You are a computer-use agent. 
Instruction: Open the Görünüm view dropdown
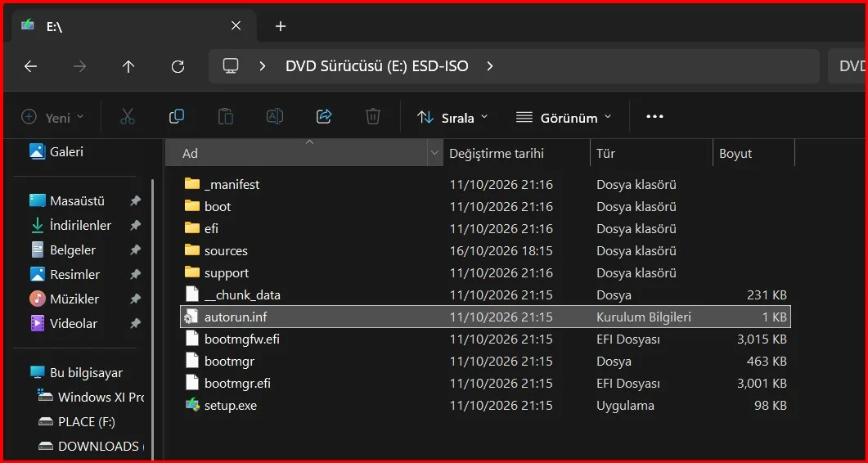564,118
